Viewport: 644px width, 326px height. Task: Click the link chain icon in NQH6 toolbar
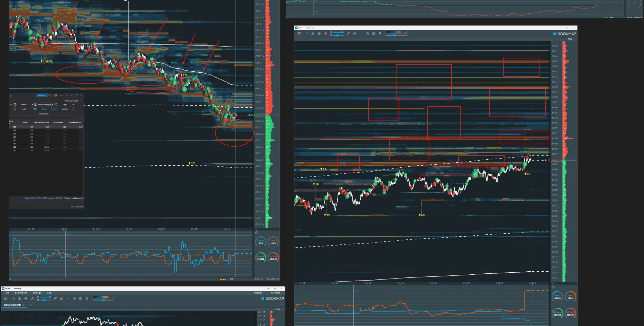(32, 298)
